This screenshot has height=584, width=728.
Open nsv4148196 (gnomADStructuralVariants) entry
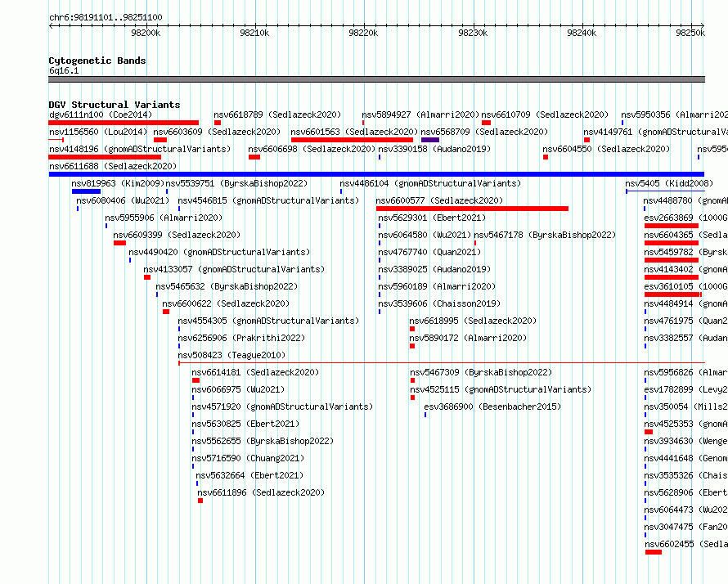point(140,149)
